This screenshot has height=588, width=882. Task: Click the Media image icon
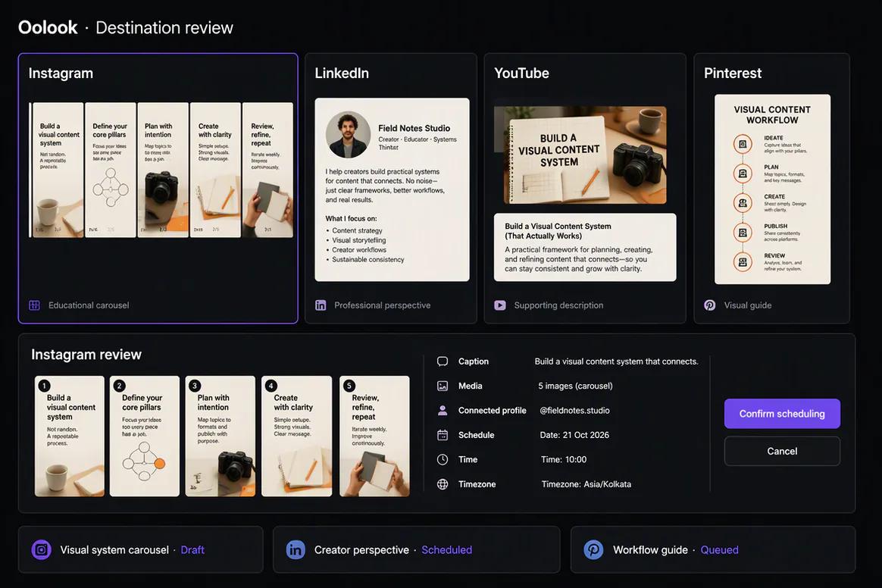pyautogui.click(x=443, y=386)
